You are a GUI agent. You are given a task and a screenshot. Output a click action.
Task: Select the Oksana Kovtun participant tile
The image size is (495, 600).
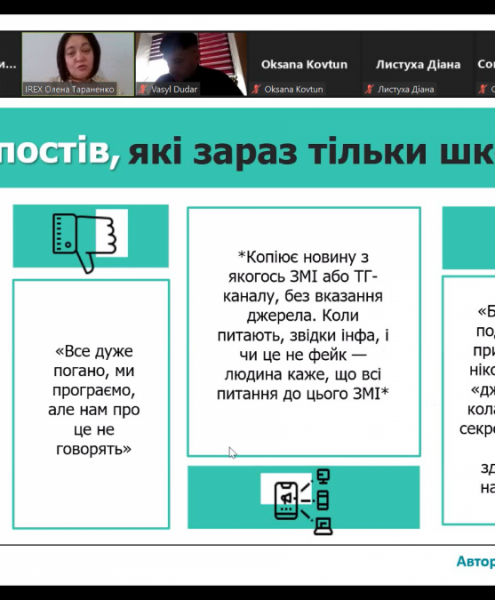(x=304, y=64)
